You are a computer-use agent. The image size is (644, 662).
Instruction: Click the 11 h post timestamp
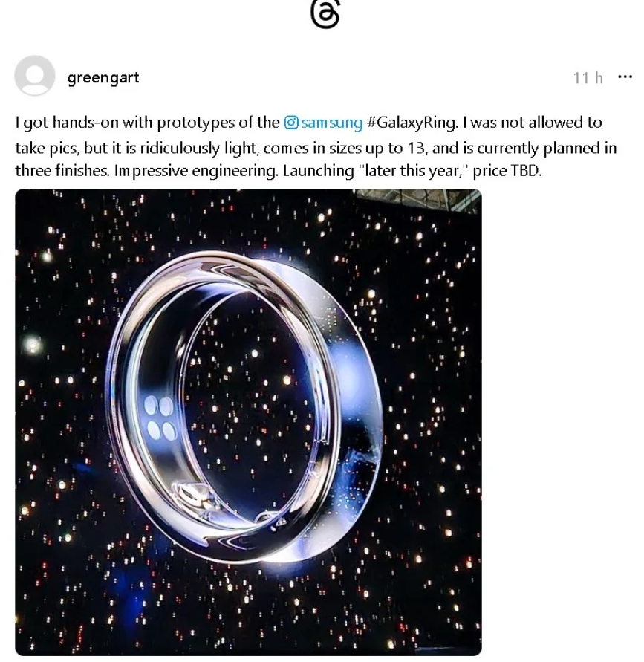tap(588, 78)
